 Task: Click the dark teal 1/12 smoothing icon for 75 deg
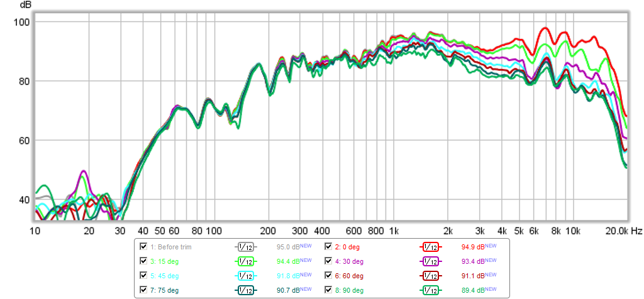246,290
